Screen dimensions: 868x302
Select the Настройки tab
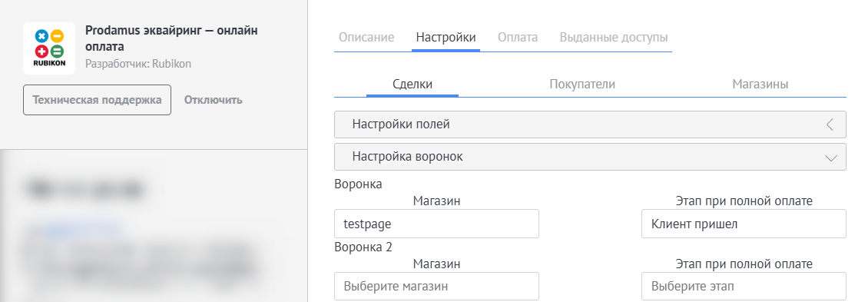(x=446, y=38)
